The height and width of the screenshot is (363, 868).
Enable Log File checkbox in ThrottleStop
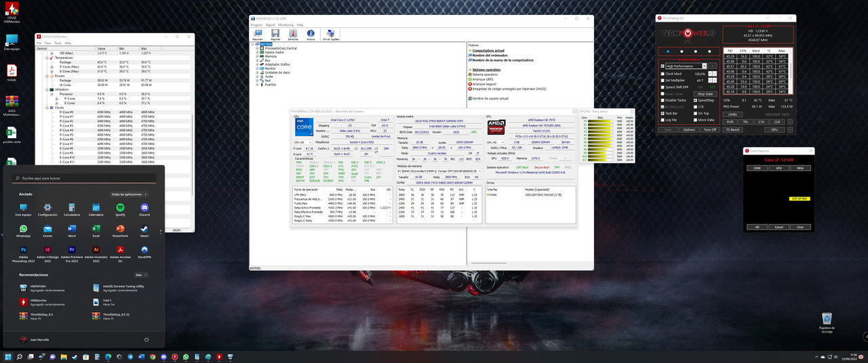[x=663, y=120]
